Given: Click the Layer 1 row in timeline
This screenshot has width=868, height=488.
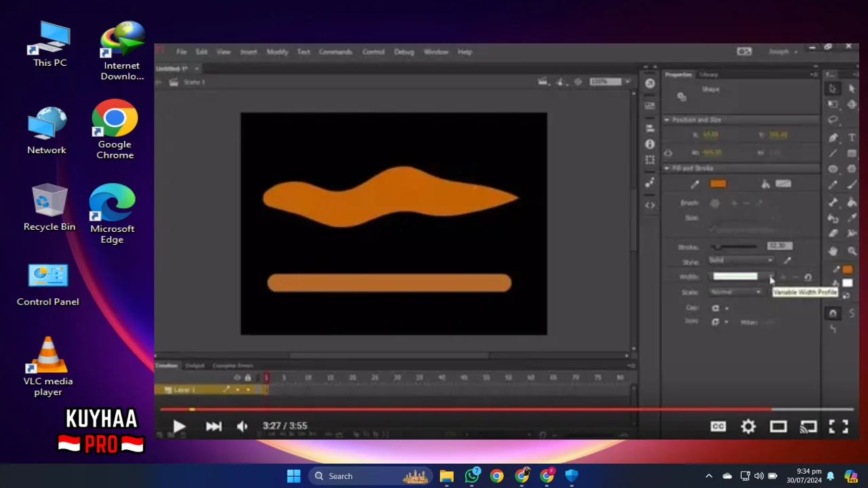Looking at the screenshot, I should point(212,390).
